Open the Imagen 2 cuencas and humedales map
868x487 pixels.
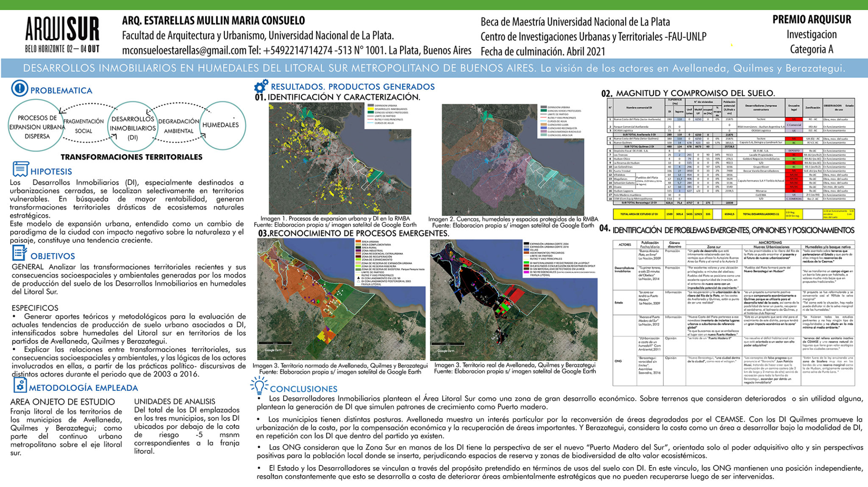click(x=513, y=160)
